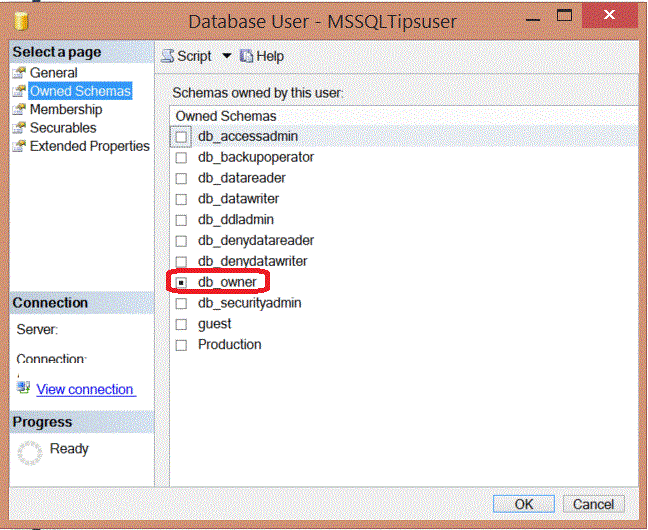The width and height of the screenshot is (648, 530).
Task: Select the db_securityadmin row text
Action: click(250, 303)
